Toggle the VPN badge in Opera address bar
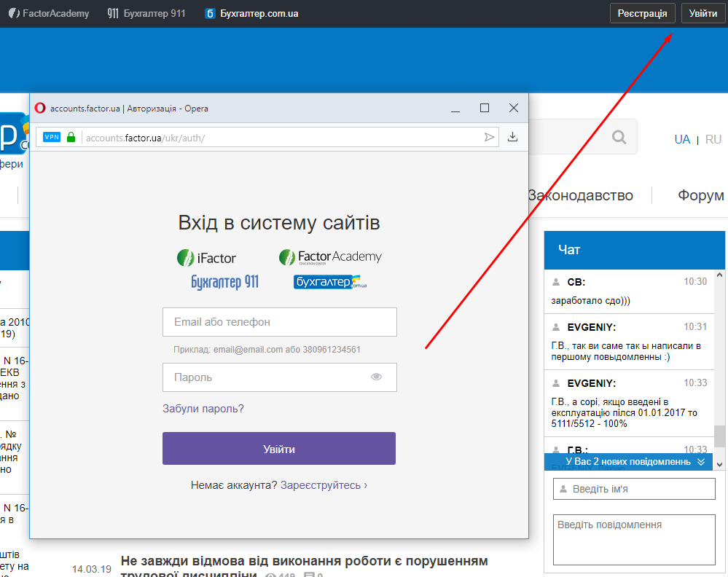 pos(52,137)
